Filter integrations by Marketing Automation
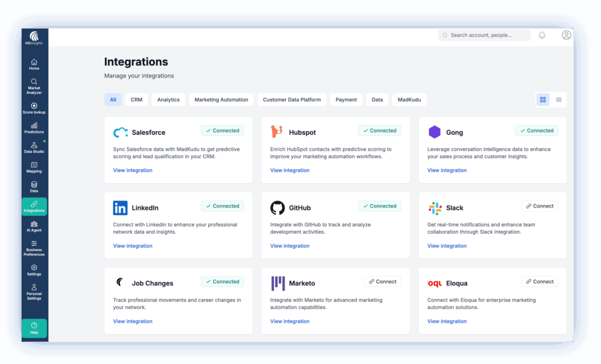 click(x=221, y=100)
